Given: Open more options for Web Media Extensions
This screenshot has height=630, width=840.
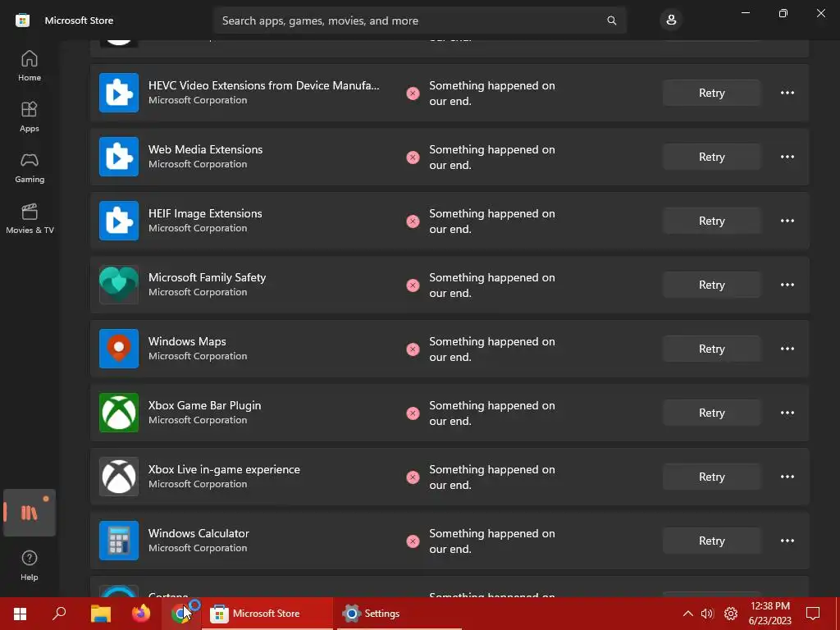Looking at the screenshot, I should [787, 157].
